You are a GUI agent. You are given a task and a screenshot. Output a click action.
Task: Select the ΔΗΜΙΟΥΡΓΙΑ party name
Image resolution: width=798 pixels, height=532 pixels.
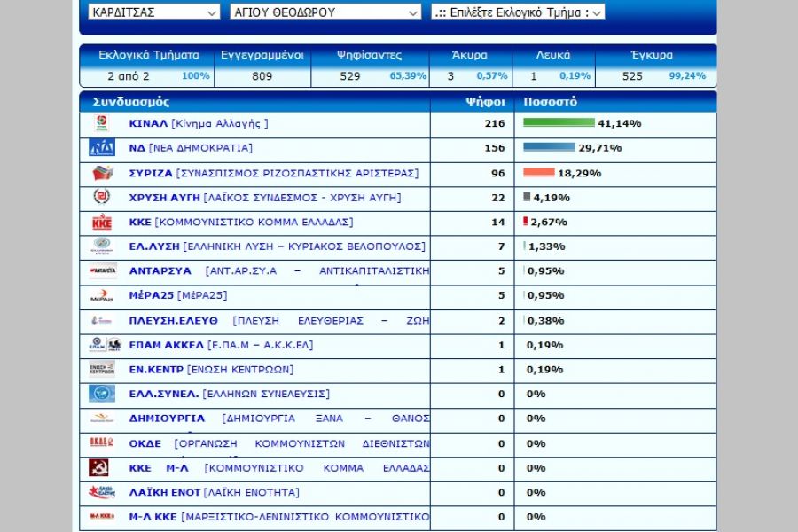(167, 419)
